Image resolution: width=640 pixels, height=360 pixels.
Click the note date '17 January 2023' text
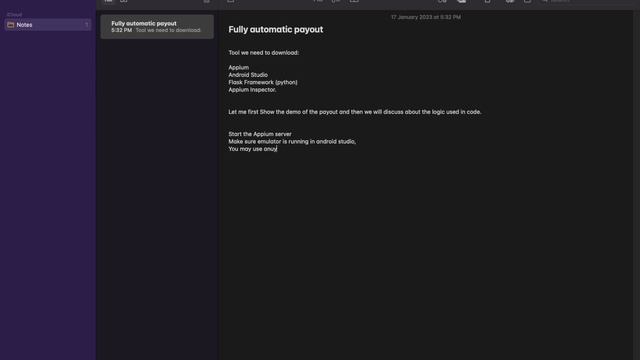point(426,17)
